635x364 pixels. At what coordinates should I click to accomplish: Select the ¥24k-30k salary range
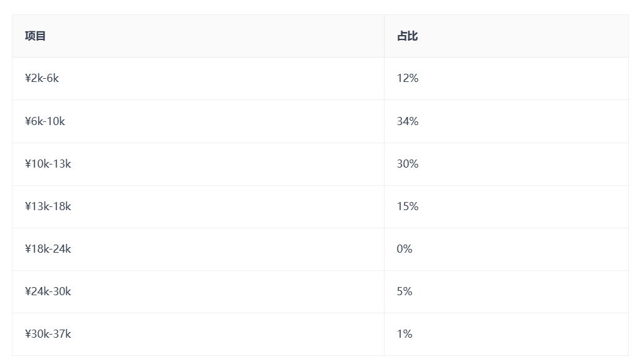coord(48,291)
